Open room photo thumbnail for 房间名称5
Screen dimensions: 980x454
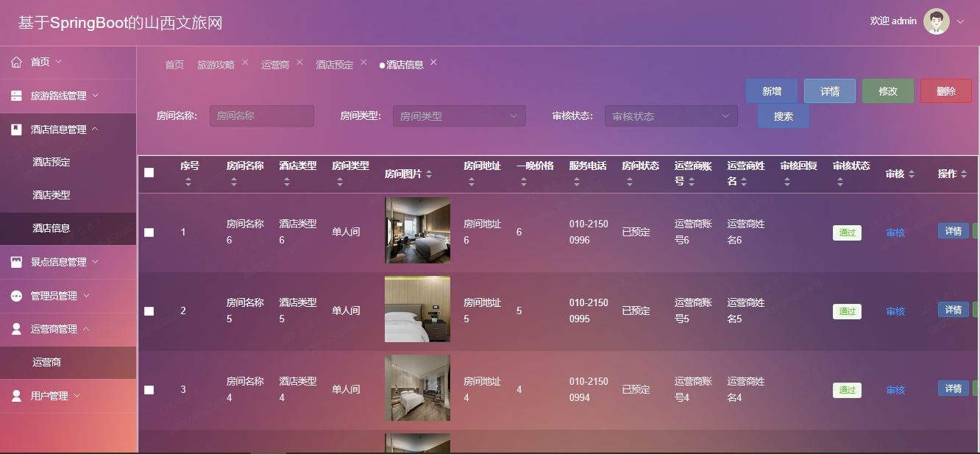point(417,309)
